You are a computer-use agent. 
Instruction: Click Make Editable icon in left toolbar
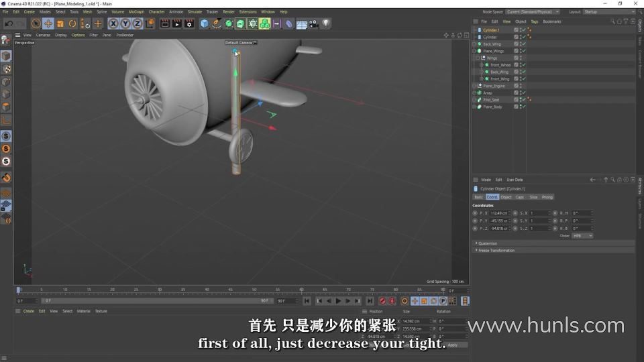[6, 40]
